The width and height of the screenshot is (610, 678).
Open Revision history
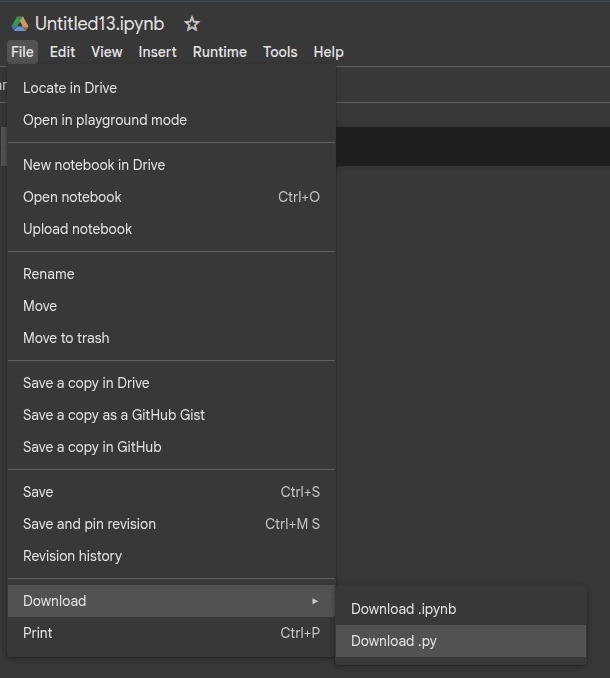point(72,556)
